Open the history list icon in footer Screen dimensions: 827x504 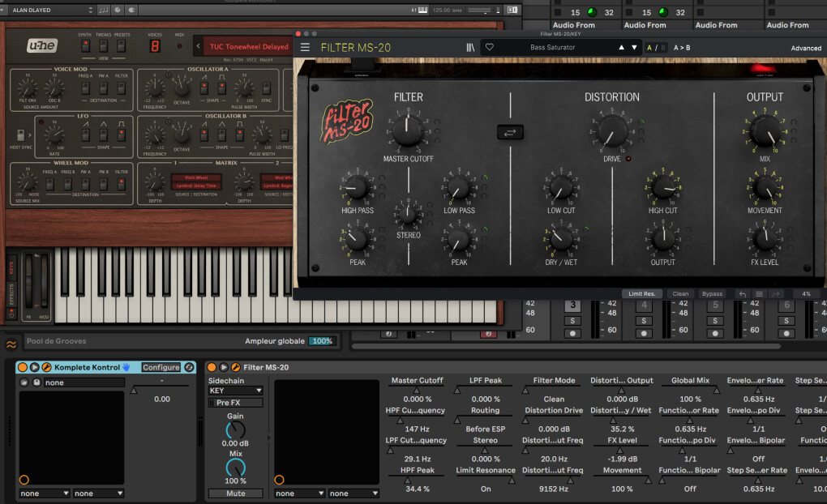759,294
